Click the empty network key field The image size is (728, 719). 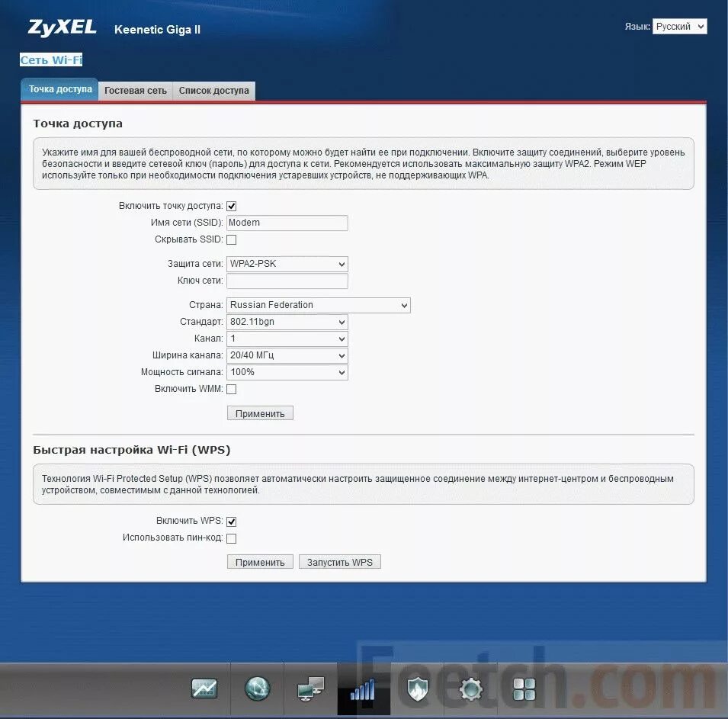[x=287, y=281]
